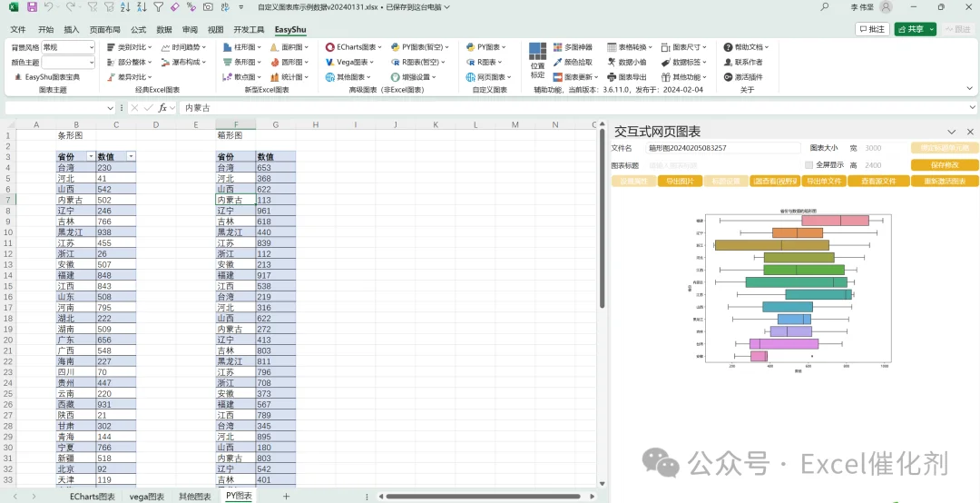Click the purple eraser icon in the quick access toolbar
This screenshot has width=980, height=503.
pos(174,7)
